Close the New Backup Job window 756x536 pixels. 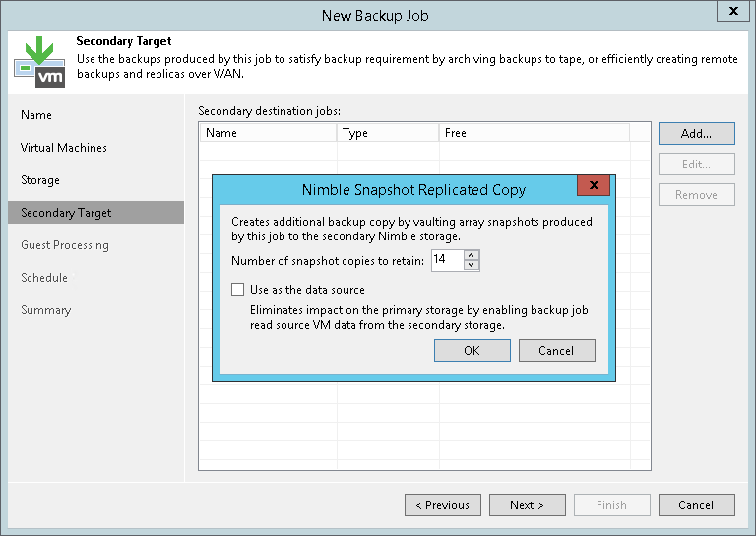733,13
